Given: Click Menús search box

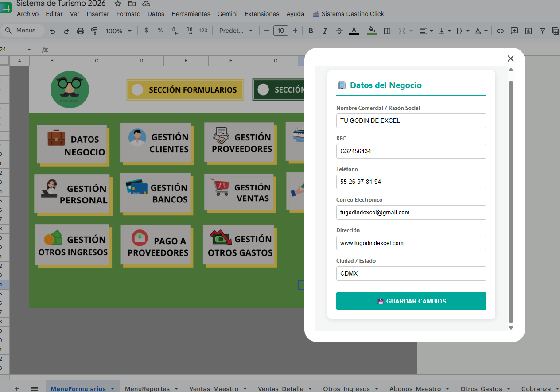Looking at the screenshot, I should (23, 31).
